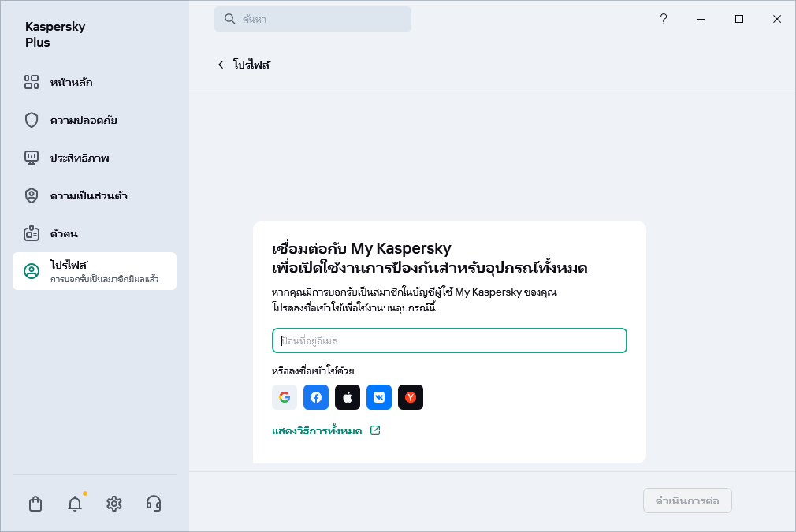Sign in with Google
The image size is (796, 532).
(x=285, y=397)
